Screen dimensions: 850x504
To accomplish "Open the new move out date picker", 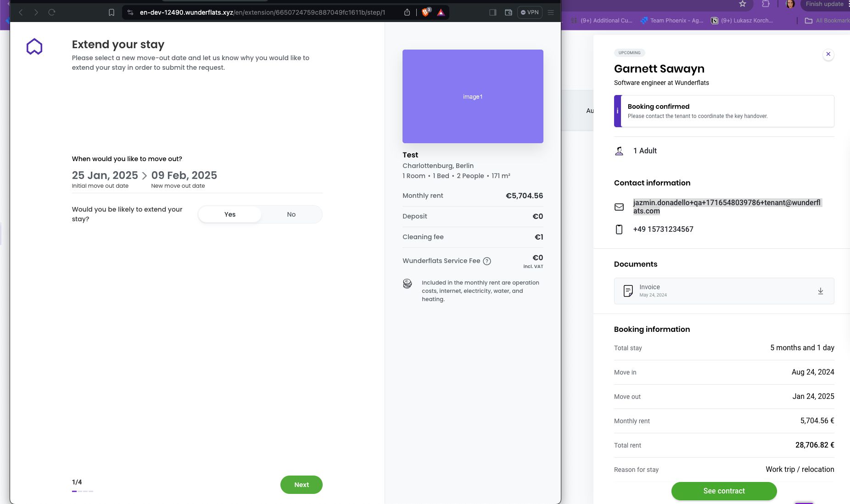I will [184, 176].
